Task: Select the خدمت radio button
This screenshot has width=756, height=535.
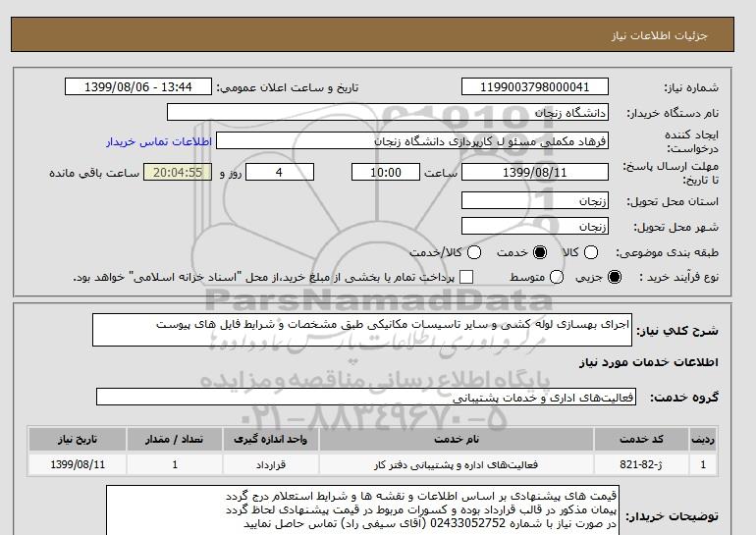Action: click(x=540, y=252)
